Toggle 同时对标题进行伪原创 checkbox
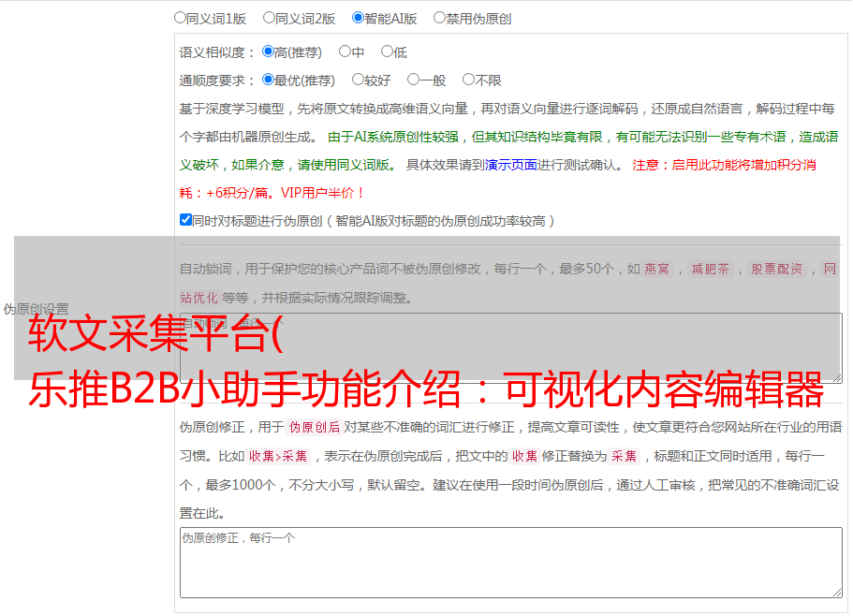 (185, 220)
